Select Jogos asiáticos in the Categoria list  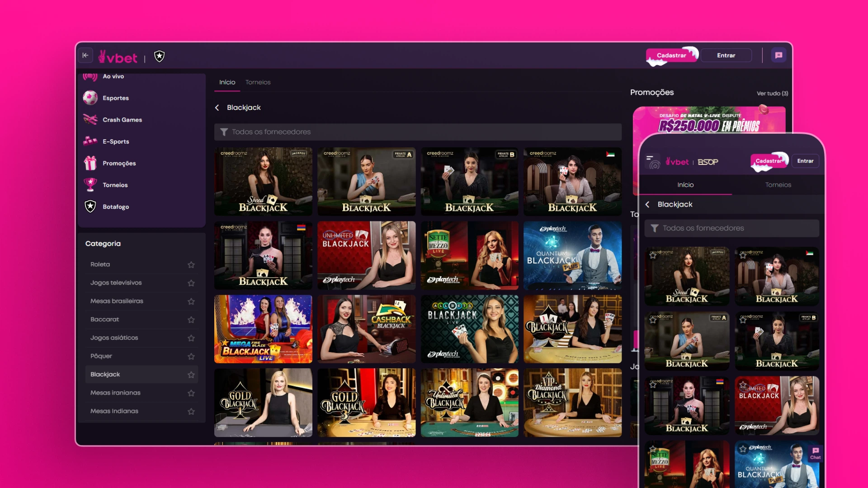coord(114,338)
